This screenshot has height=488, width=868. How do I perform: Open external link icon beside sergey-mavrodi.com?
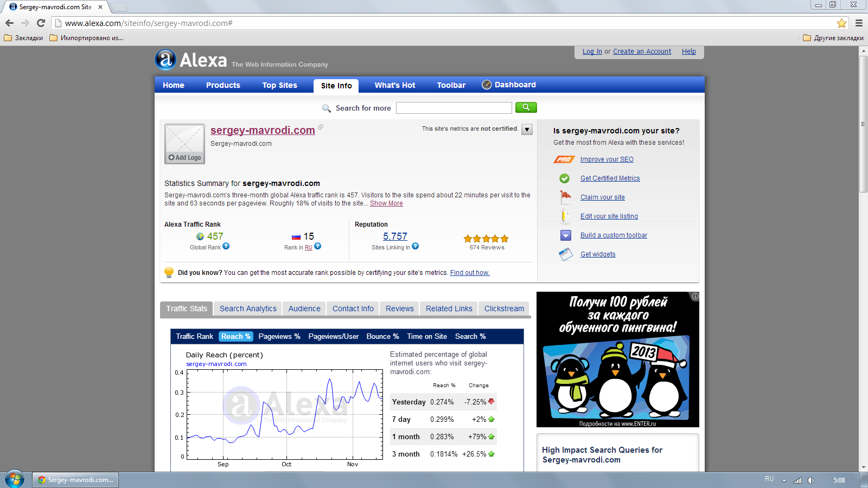click(x=321, y=127)
